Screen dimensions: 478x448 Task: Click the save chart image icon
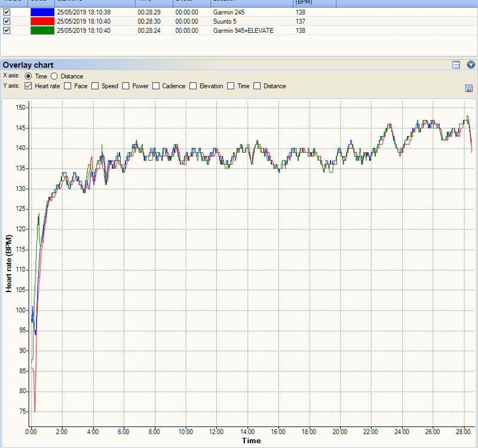tap(468, 88)
